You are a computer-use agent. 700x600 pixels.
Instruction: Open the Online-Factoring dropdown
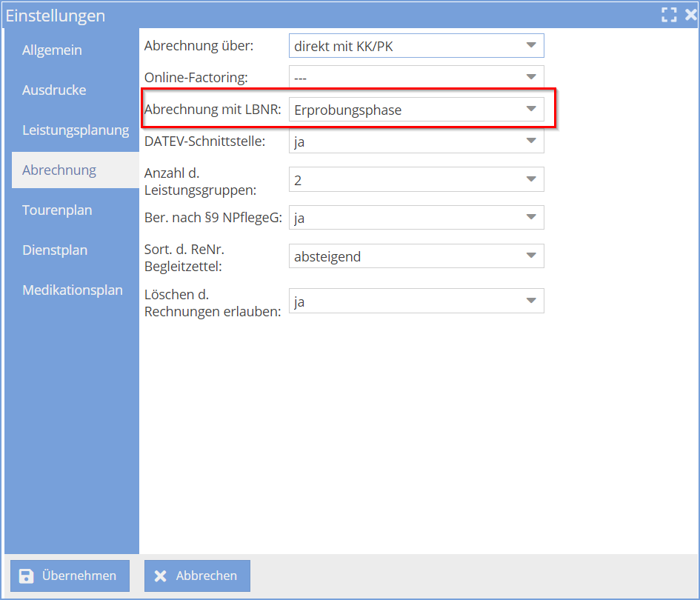[x=530, y=77]
